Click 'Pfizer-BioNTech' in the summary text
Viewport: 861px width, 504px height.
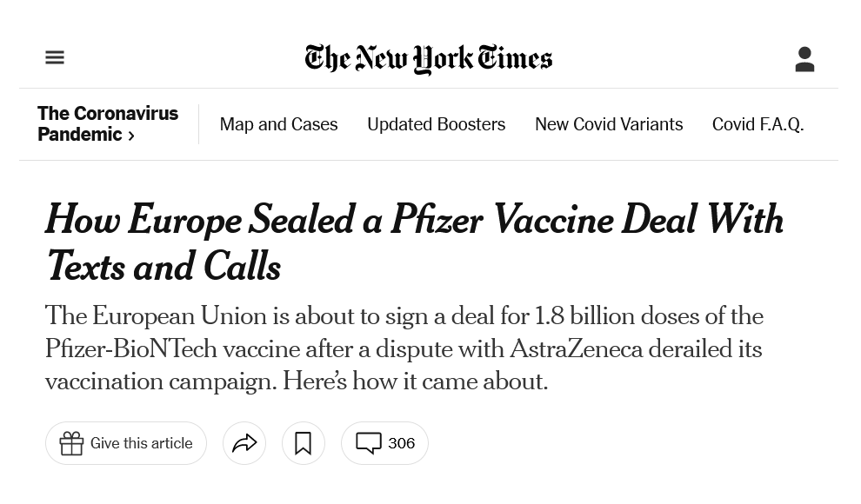[131, 349]
